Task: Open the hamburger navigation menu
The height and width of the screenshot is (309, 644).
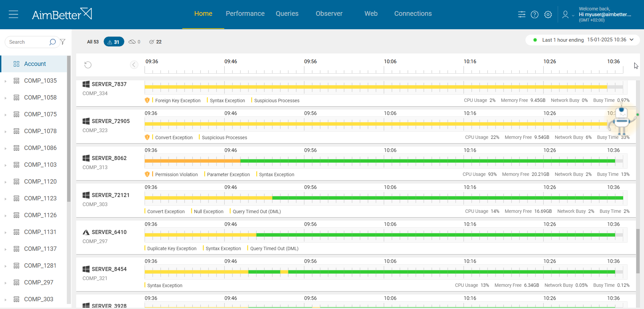Action: click(x=13, y=14)
